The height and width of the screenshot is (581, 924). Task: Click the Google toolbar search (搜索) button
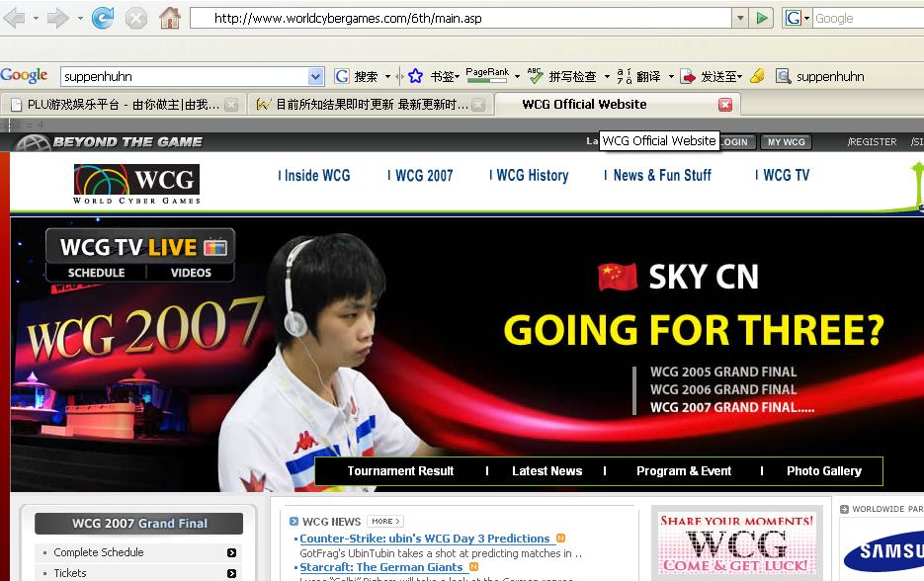356,76
